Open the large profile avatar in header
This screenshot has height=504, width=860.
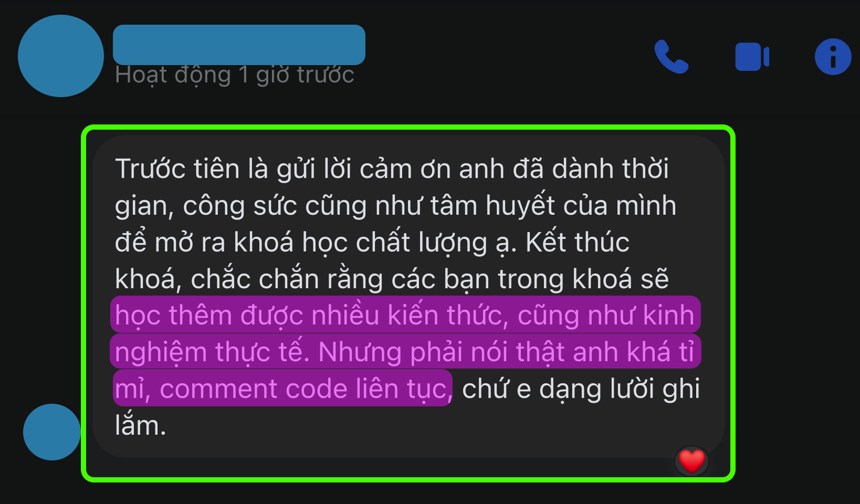(x=61, y=56)
